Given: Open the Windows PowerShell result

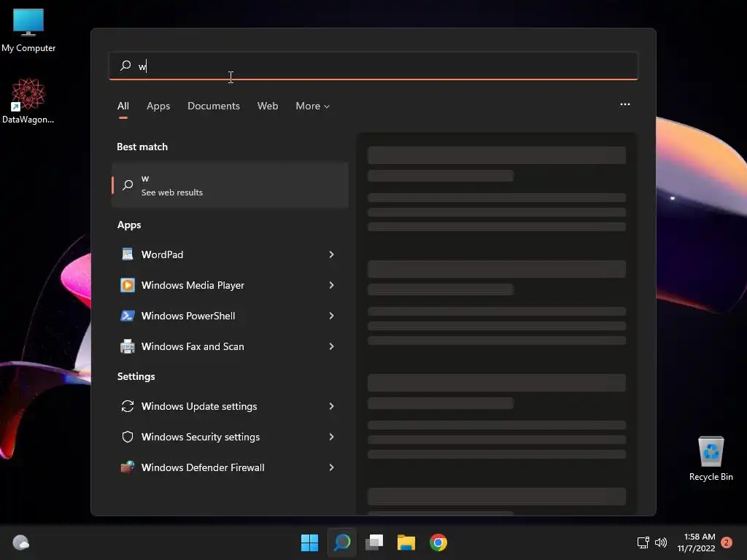Looking at the screenshot, I should point(228,316).
